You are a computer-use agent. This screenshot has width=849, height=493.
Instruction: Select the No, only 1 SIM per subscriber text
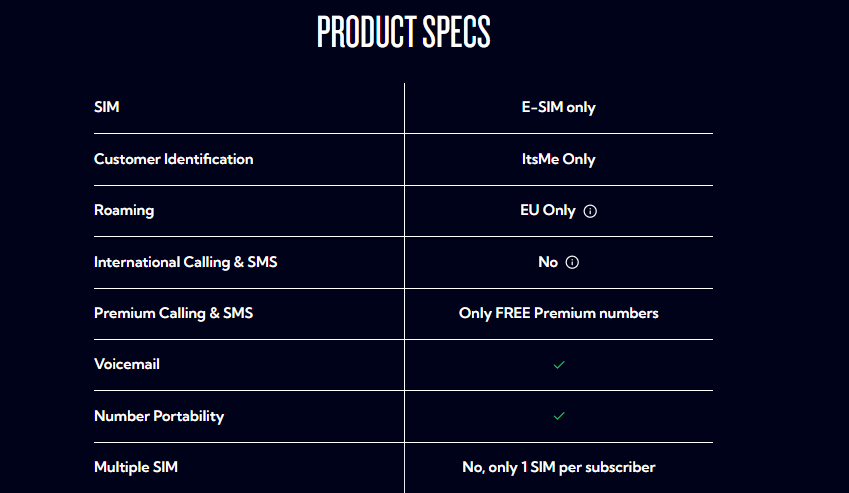click(x=558, y=467)
